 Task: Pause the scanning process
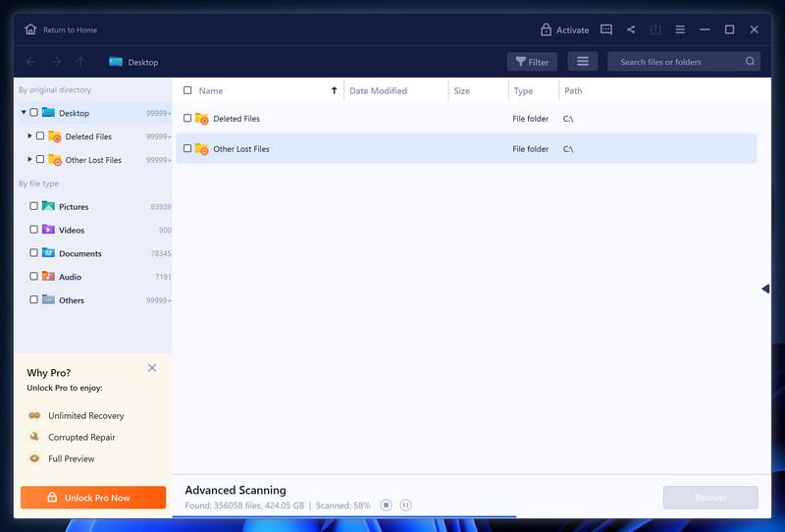coord(406,505)
